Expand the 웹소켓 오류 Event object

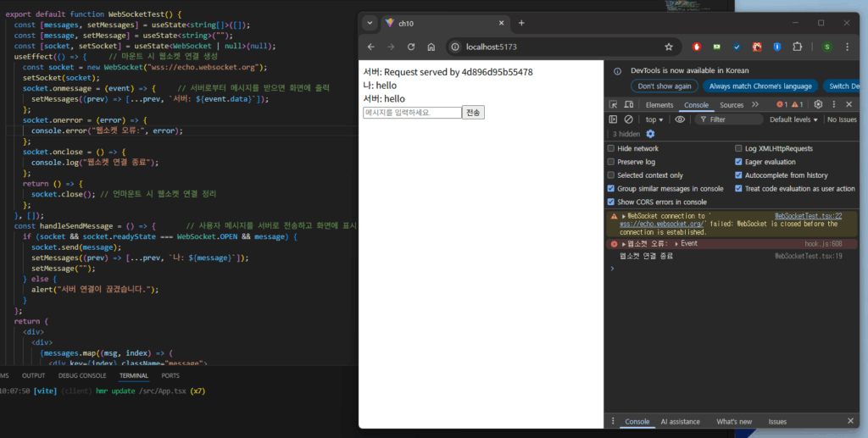pyautogui.click(x=677, y=244)
